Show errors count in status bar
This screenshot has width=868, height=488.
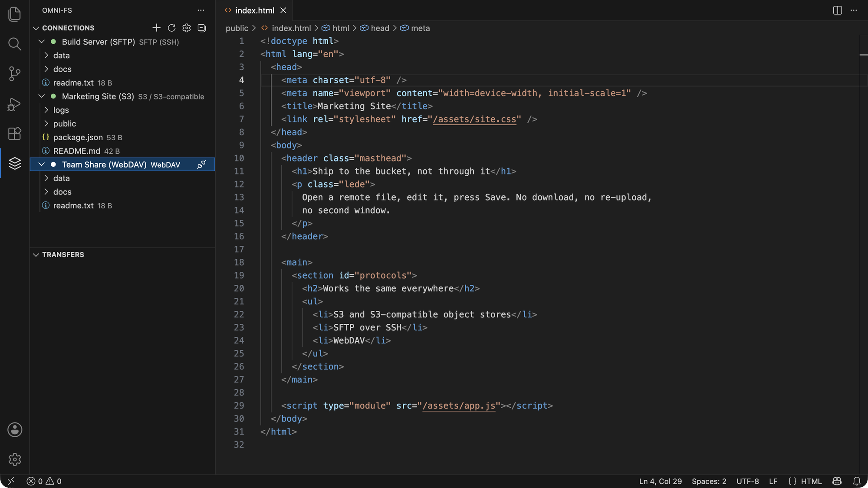click(x=35, y=481)
